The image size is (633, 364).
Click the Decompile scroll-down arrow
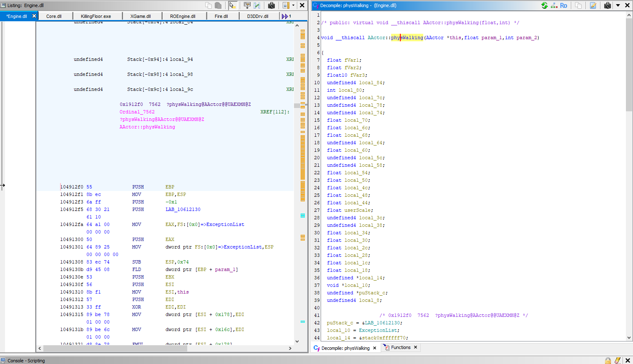[x=629, y=338]
